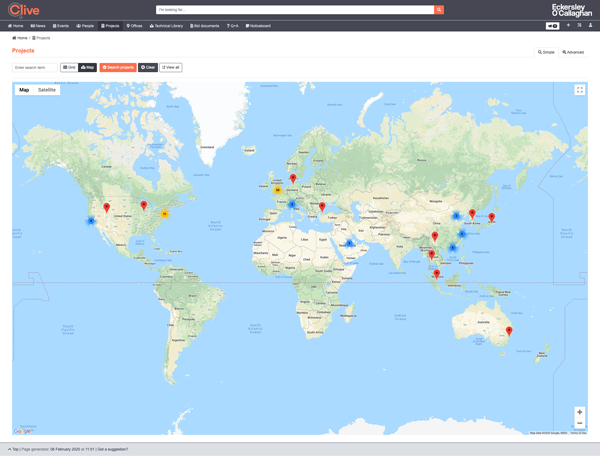Click the Clive logo
Screen dimensions: 600x471
click(x=24, y=10)
